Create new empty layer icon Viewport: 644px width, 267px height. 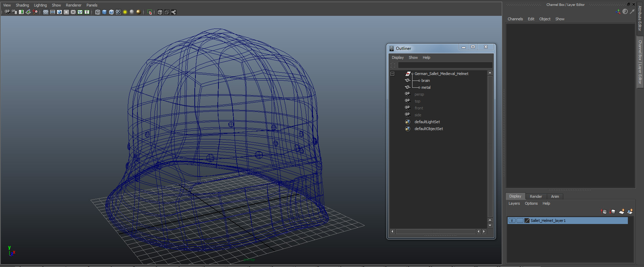click(x=621, y=212)
